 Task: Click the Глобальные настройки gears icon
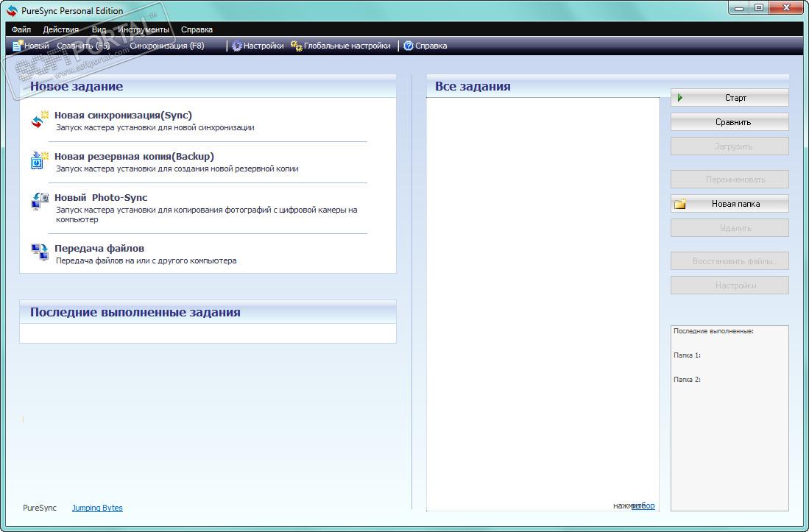pos(296,46)
